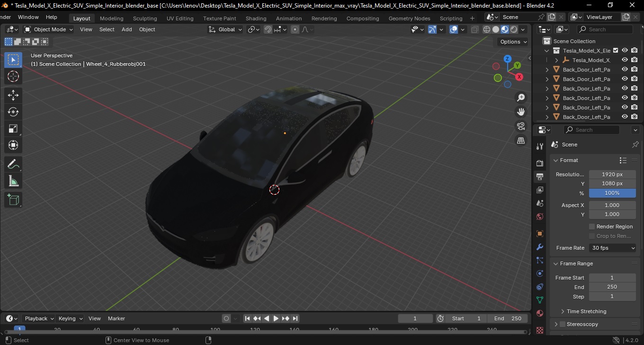Select the Measure tool
Screen dimensions: 644x345
coord(13,181)
